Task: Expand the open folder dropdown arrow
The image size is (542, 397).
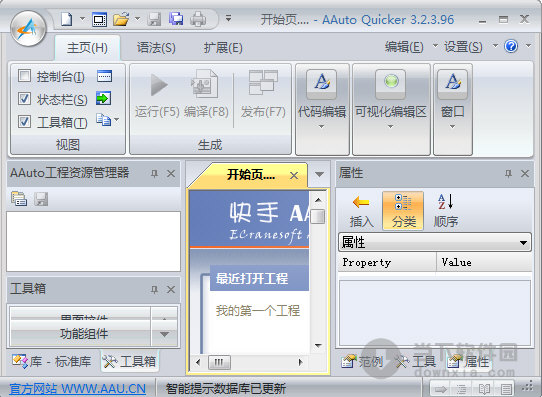Action: point(137,18)
